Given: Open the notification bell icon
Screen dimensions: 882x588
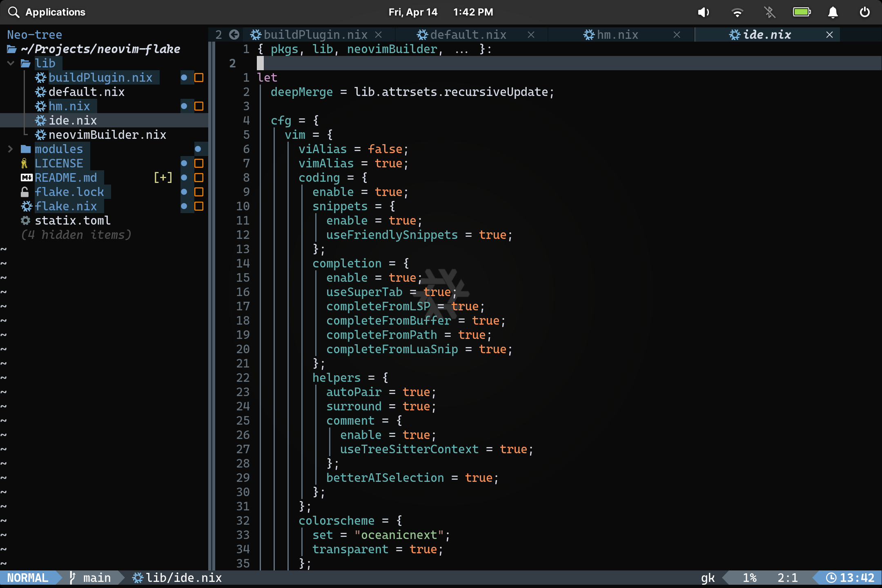Looking at the screenshot, I should (x=833, y=12).
